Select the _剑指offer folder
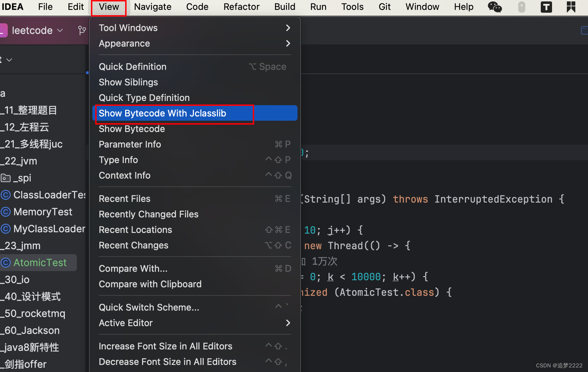The image size is (588, 372). 23,364
